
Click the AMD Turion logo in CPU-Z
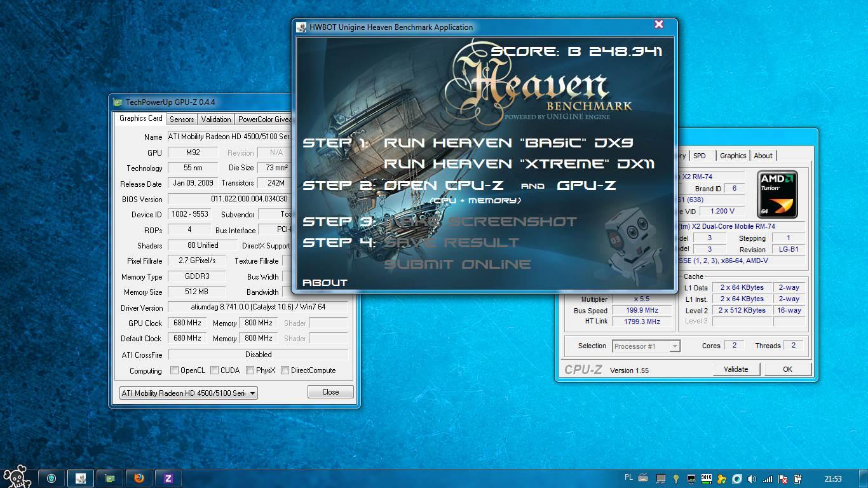pos(777,194)
